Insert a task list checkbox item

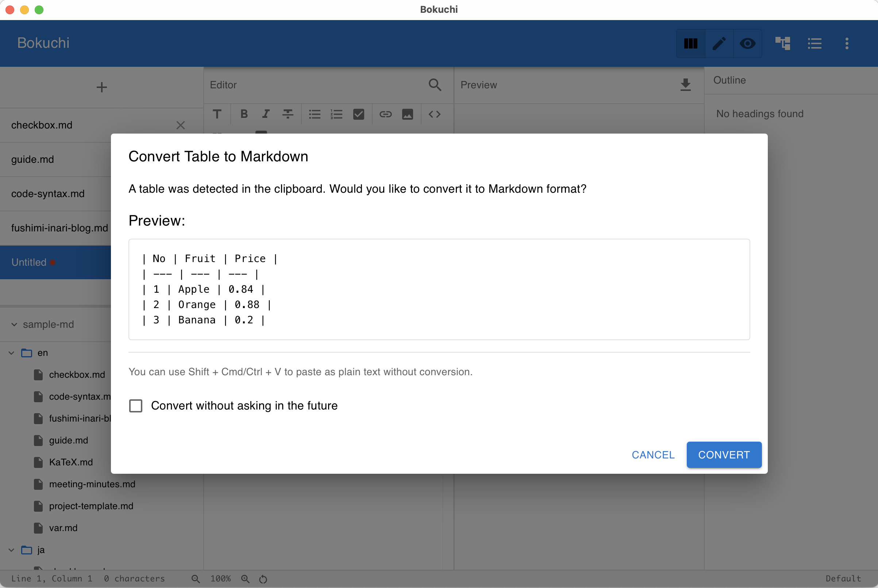(x=358, y=114)
